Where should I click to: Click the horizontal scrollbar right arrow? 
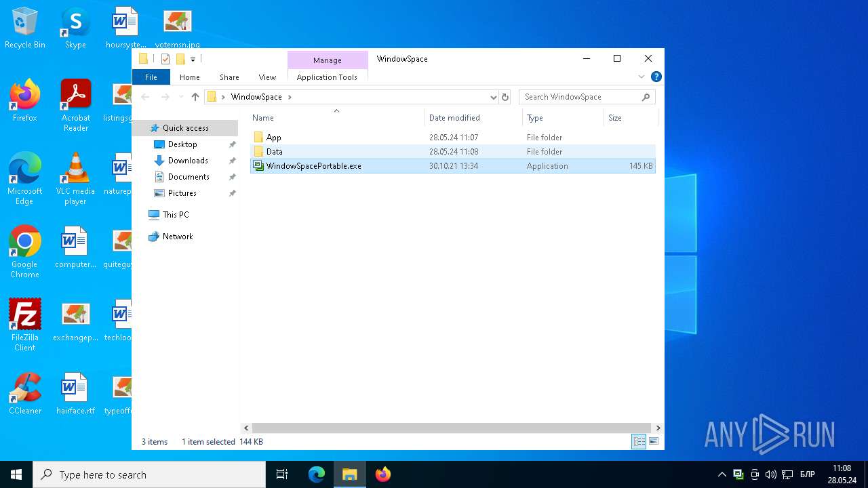(658, 428)
